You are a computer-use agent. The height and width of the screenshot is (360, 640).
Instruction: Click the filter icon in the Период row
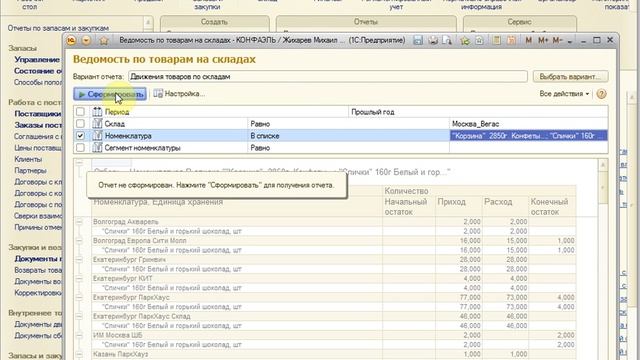click(x=97, y=111)
